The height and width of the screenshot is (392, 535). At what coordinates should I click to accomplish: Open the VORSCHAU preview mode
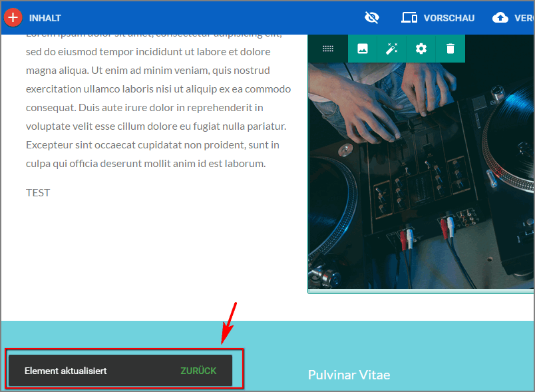coord(449,18)
